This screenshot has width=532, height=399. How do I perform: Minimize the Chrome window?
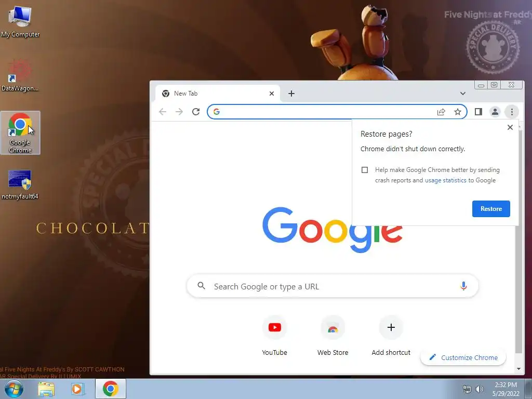[481, 85]
